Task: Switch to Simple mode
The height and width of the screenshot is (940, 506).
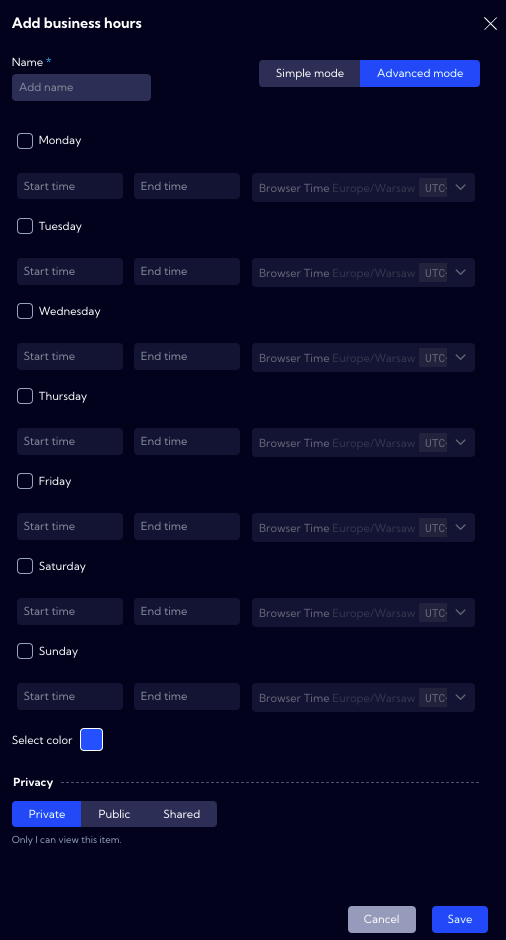Action: pyautogui.click(x=309, y=73)
